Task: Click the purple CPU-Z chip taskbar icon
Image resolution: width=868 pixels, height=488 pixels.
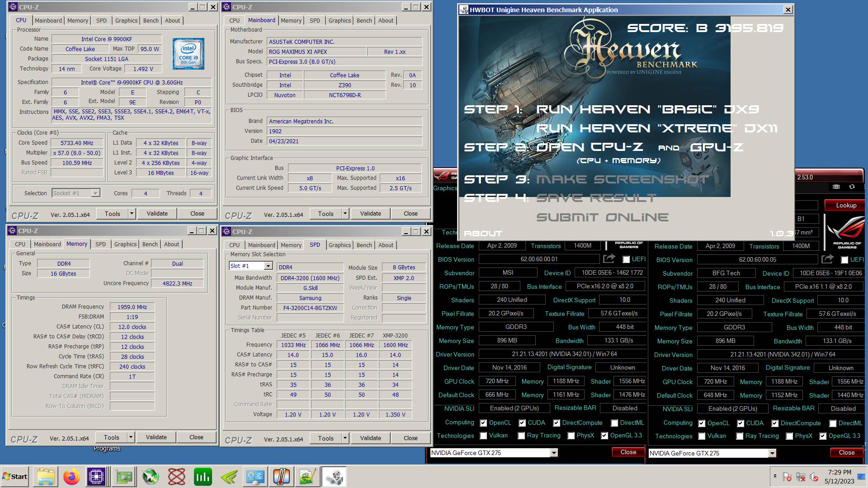Action: click(97, 477)
